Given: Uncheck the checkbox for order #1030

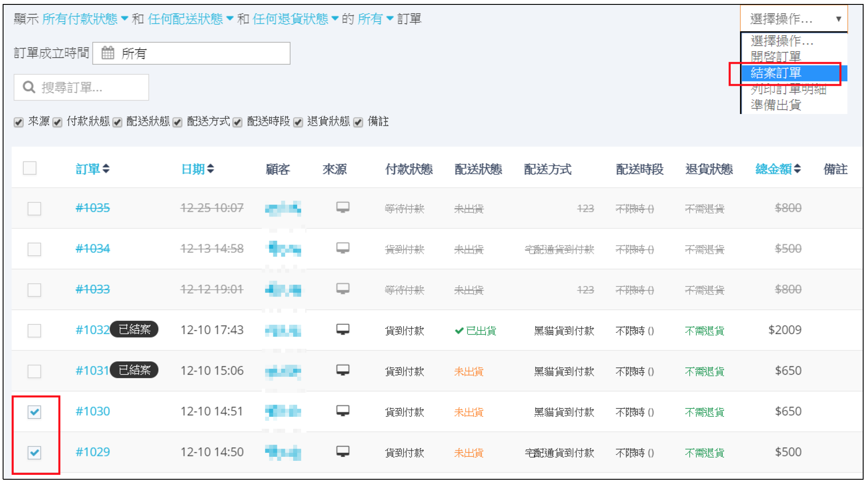Looking at the screenshot, I should tap(34, 412).
